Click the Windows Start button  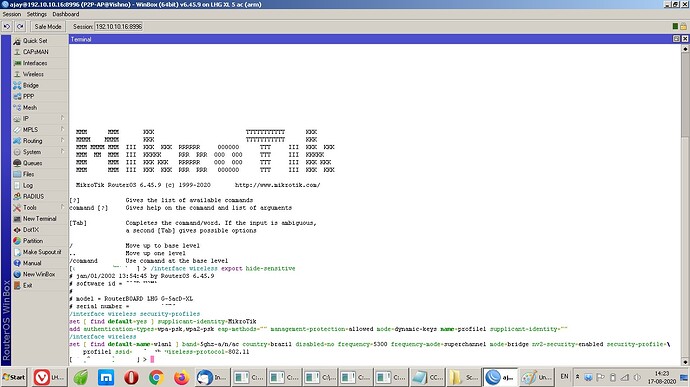coord(14,377)
